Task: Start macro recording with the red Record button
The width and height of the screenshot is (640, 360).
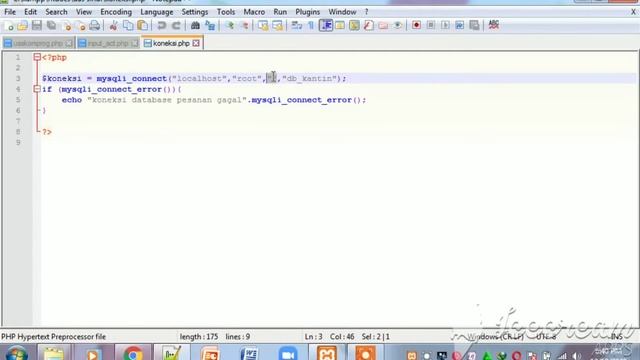Action: click(416, 25)
